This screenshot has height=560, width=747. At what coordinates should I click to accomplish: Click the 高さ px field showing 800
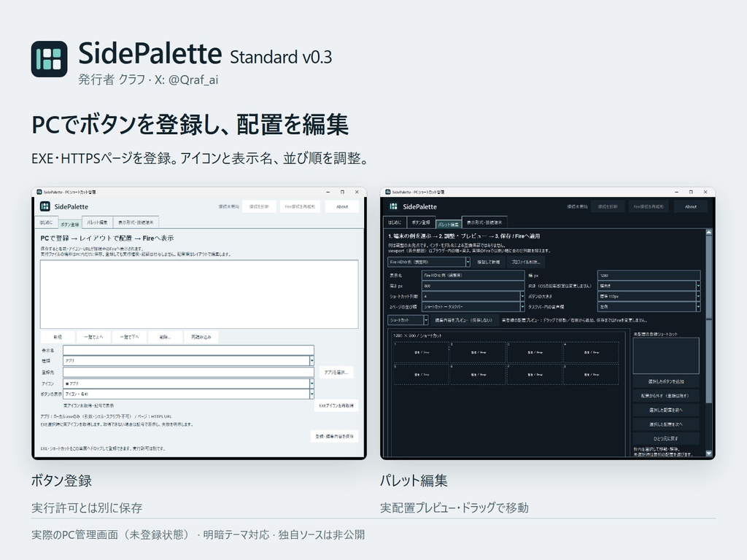coord(473,286)
